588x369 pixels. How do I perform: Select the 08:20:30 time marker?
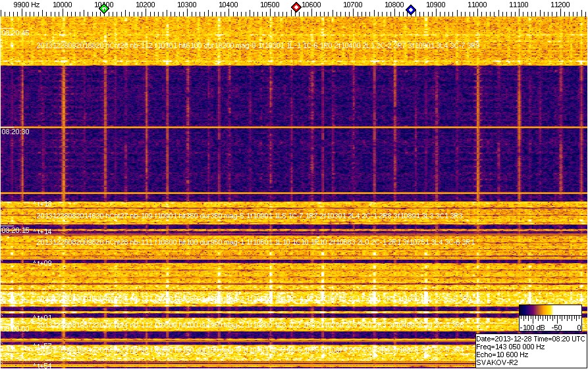pyautogui.click(x=14, y=132)
